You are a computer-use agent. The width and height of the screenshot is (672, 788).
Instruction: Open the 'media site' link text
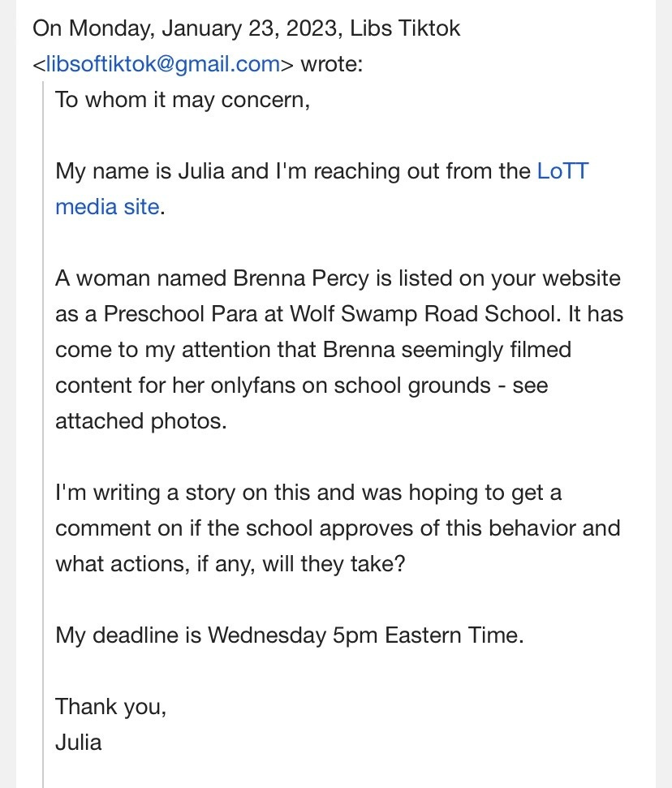107,207
